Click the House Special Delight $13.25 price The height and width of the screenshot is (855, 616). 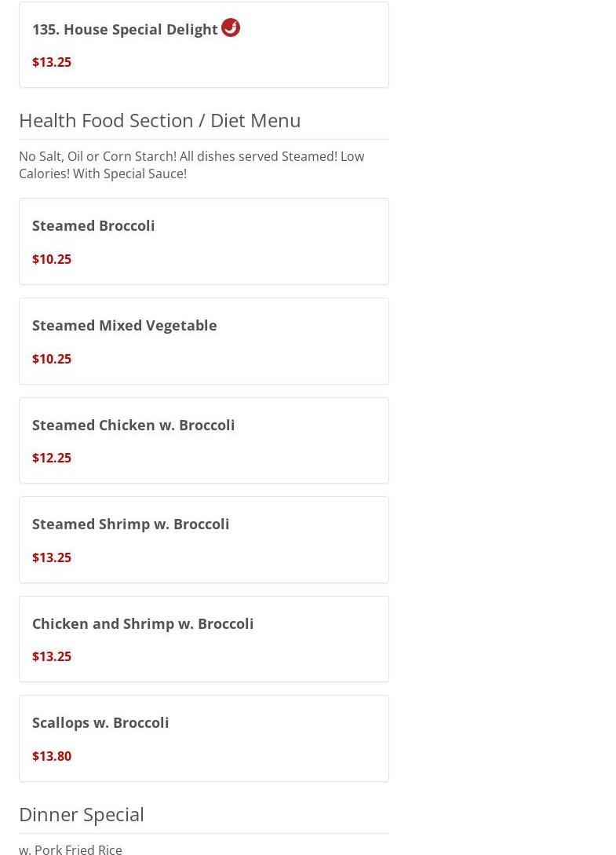[x=52, y=62]
